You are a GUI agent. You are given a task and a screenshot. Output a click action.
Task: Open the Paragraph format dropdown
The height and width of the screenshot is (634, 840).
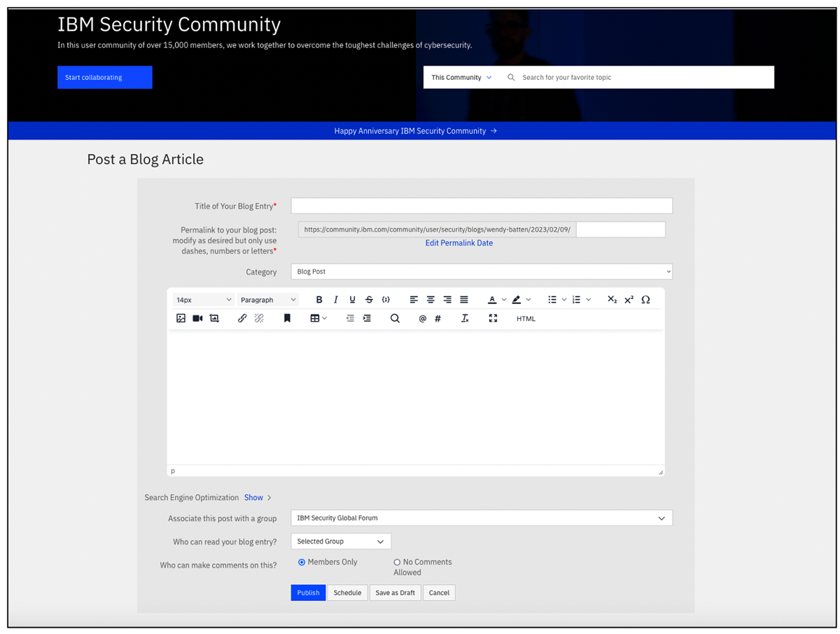click(x=268, y=300)
